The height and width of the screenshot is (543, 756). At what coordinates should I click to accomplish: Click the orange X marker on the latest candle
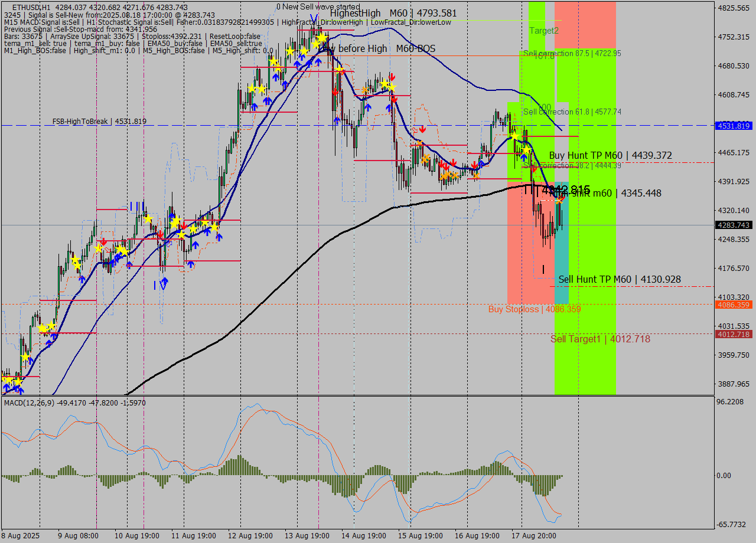point(559,201)
